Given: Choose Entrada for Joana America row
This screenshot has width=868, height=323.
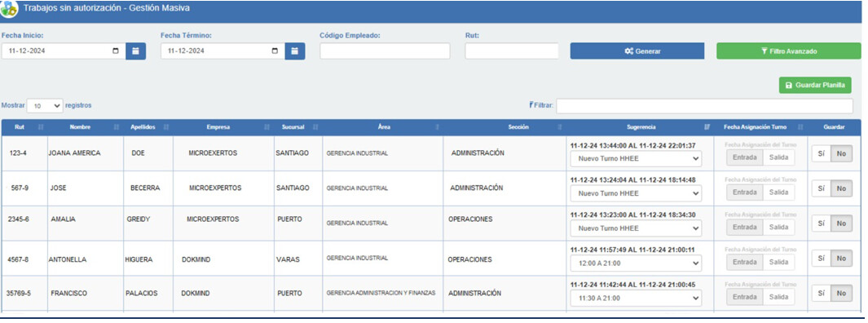Looking at the screenshot, I should [745, 157].
